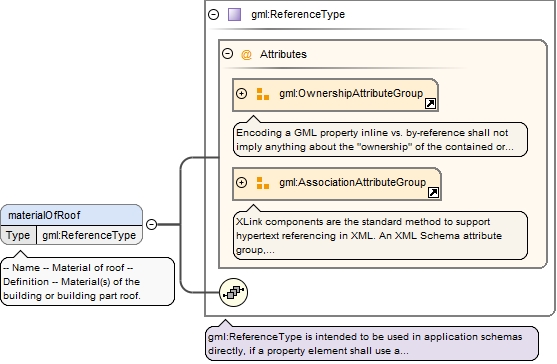Collapse the materialOfRoof element branch
The image size is (557, 364).
152,224
